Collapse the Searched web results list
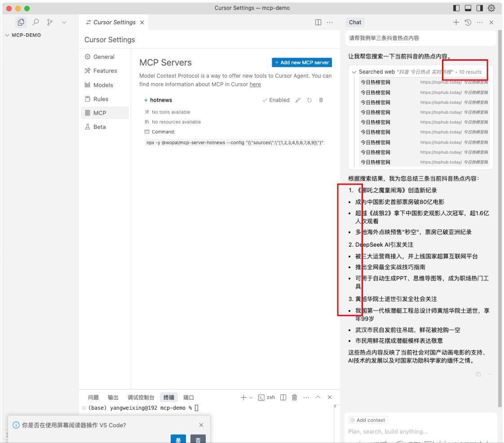 click(354, 72)
